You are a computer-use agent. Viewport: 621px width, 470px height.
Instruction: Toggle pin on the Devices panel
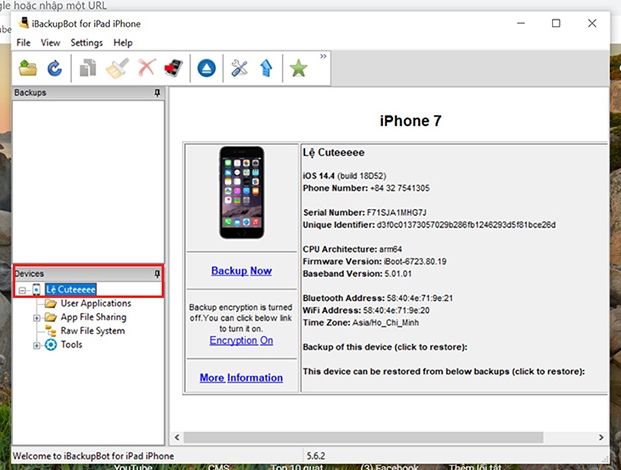coord(157,274)
